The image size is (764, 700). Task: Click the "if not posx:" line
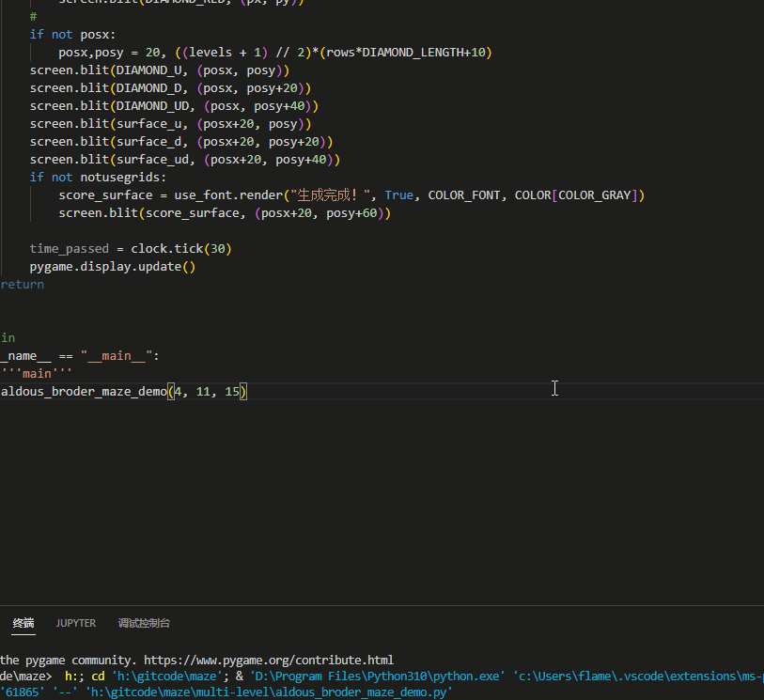point(72,35)
